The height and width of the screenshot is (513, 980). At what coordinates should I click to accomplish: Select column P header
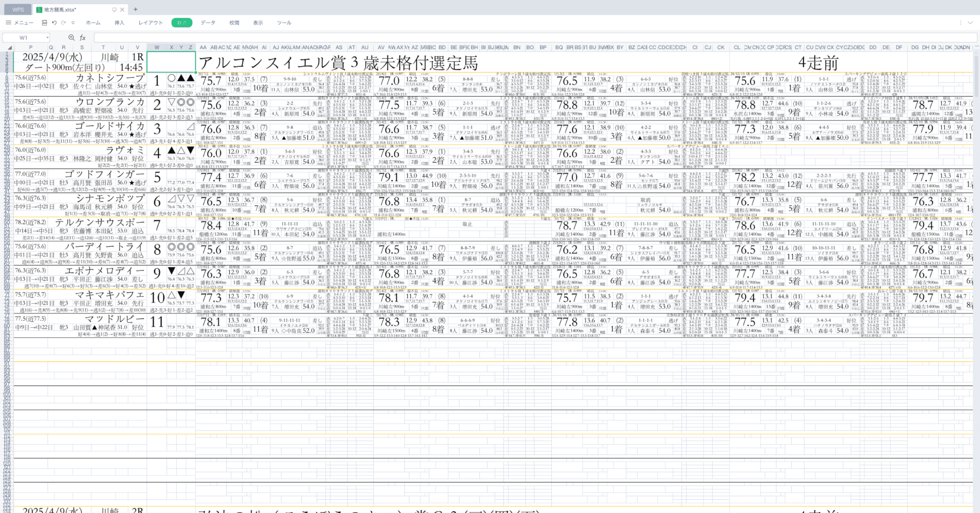click(31, 47)
